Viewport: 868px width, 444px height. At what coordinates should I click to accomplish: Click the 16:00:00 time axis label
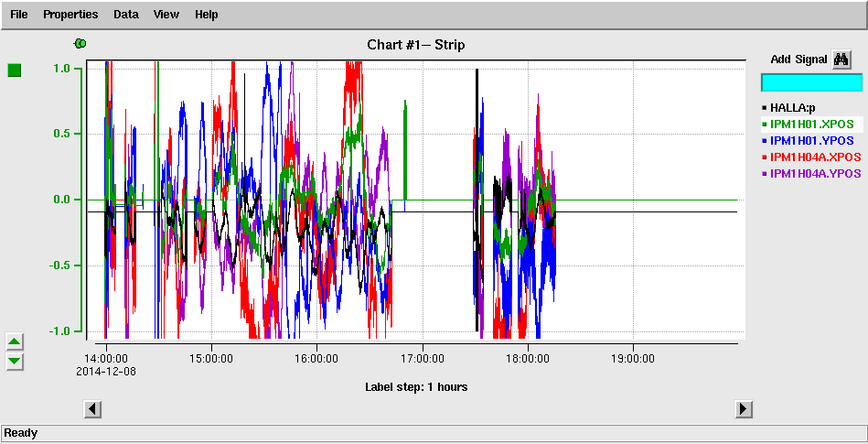pyautogui.click(x=316, y=359)
